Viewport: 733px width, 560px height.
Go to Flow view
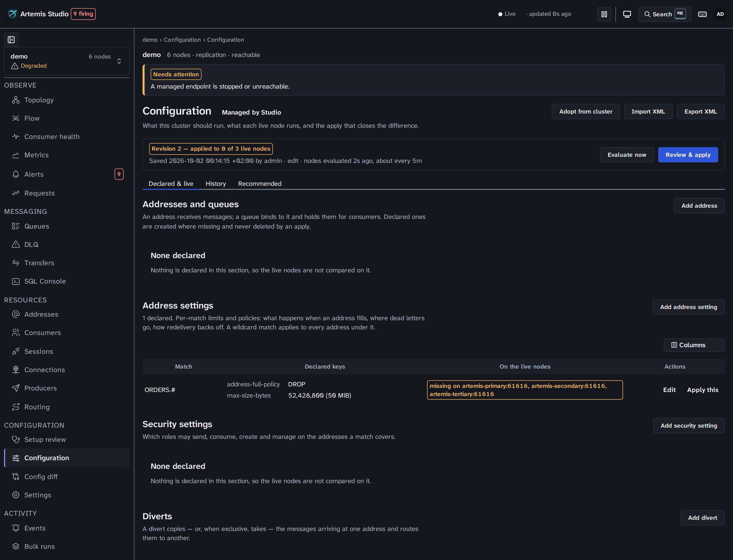[x=67, y=118]
